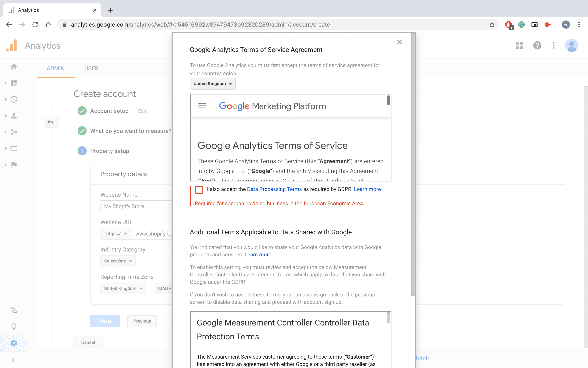Expand the sidebar with the chevron
588x368 pixels.
coord(13,360)
